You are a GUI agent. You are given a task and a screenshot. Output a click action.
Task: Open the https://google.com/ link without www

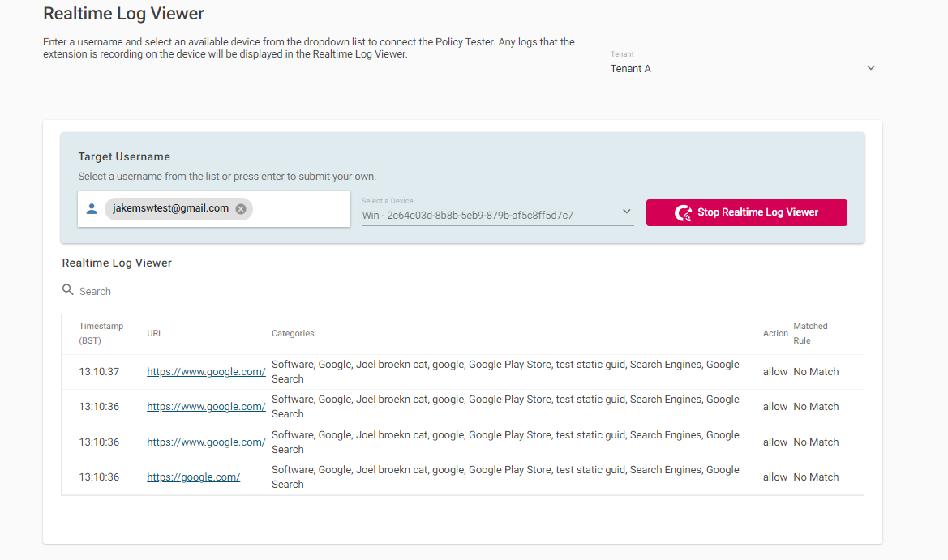(x=194, y=477)
